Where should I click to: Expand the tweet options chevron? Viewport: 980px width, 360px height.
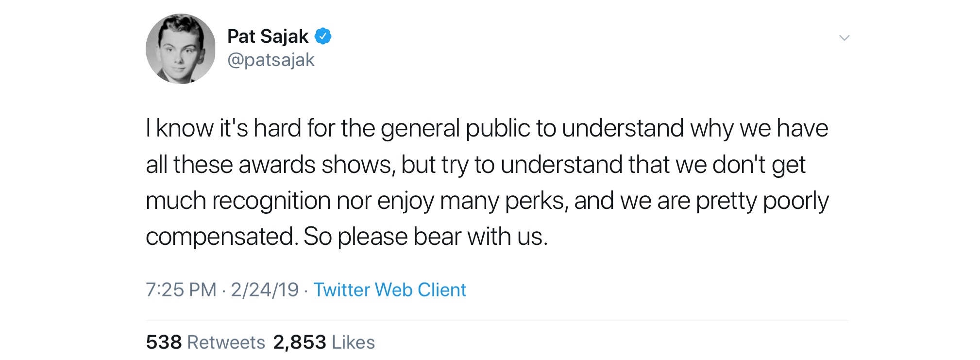pos(844,38)
